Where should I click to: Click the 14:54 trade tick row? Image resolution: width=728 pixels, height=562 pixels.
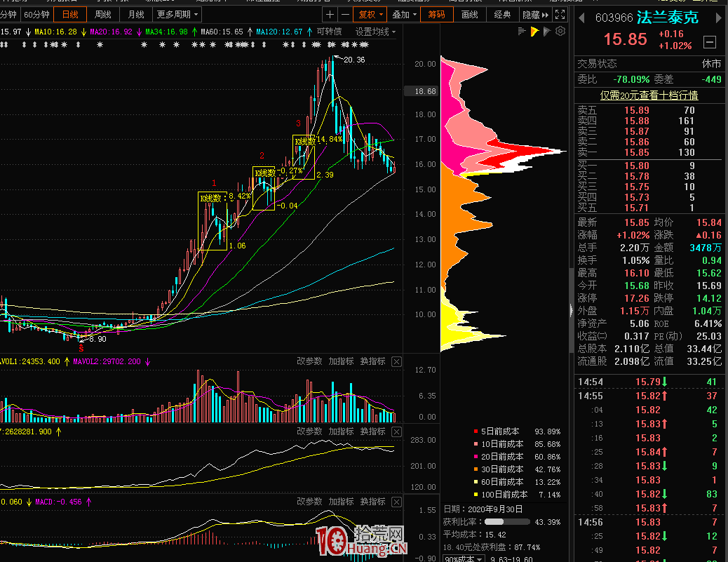click(x=649, y=382)
